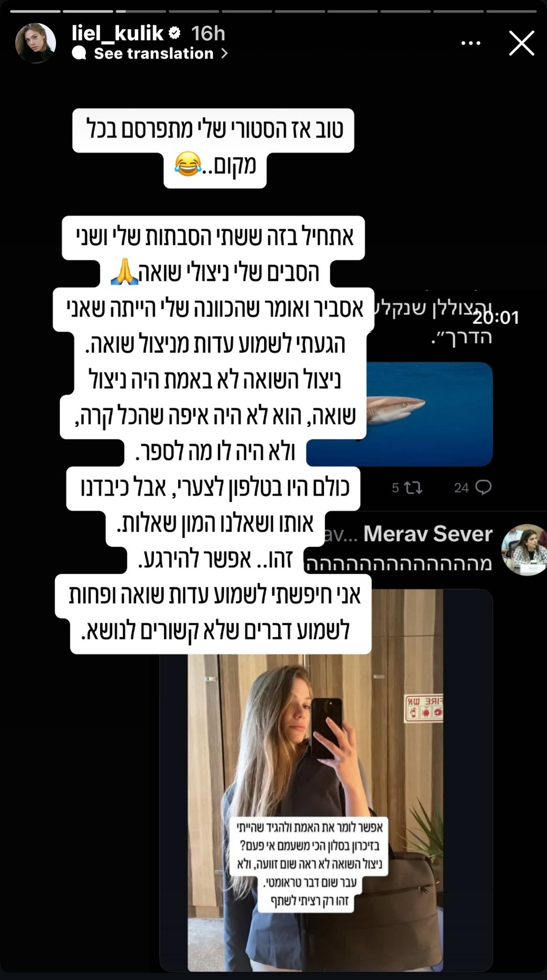Tap the Merav Sever name in the tweet

(428, 534)
